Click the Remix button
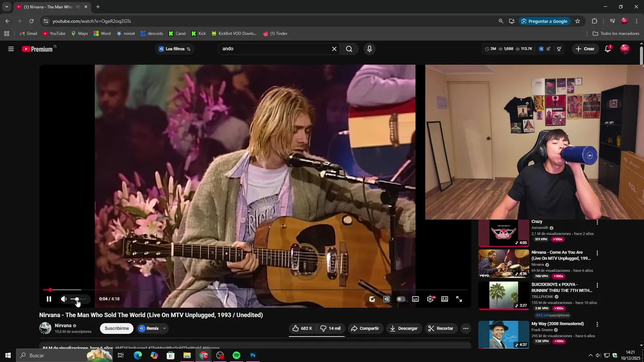Image resolution: width=644 pixels, height=362 pixels. click(149, 328)
